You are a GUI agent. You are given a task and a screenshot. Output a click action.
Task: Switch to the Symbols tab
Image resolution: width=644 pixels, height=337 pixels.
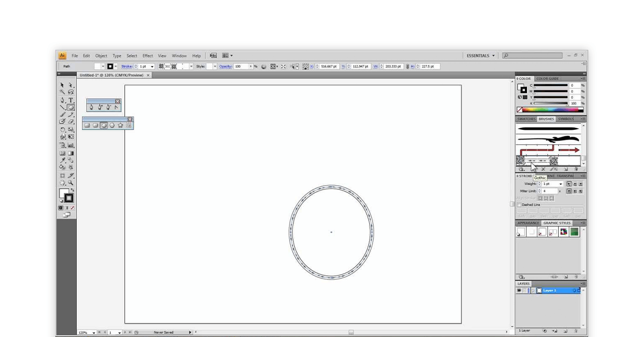pos(566,119)
